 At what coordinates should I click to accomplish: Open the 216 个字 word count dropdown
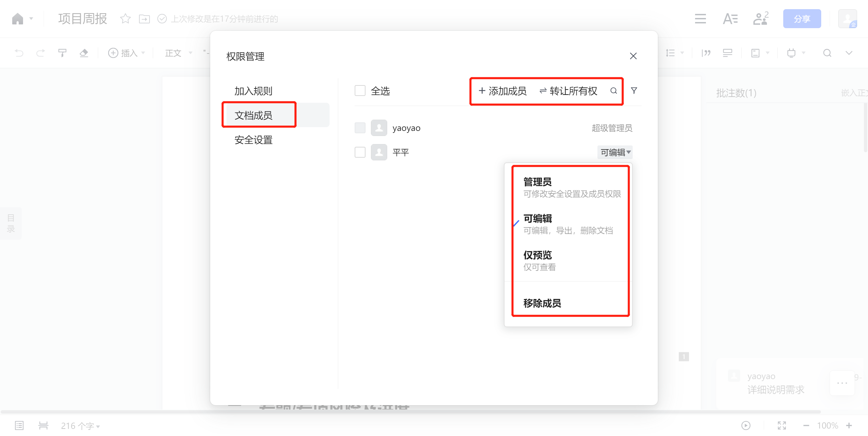[80, 426]
